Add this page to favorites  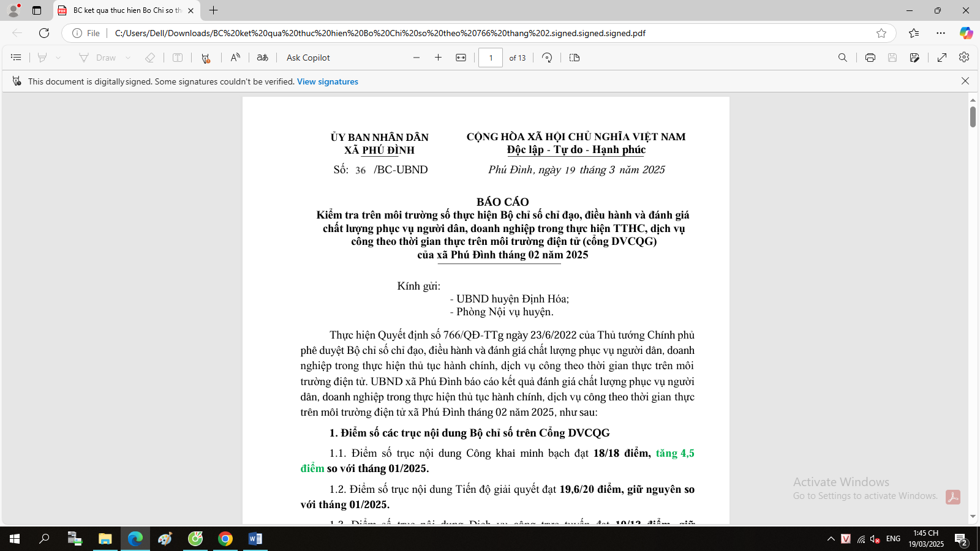pos(881,33)
